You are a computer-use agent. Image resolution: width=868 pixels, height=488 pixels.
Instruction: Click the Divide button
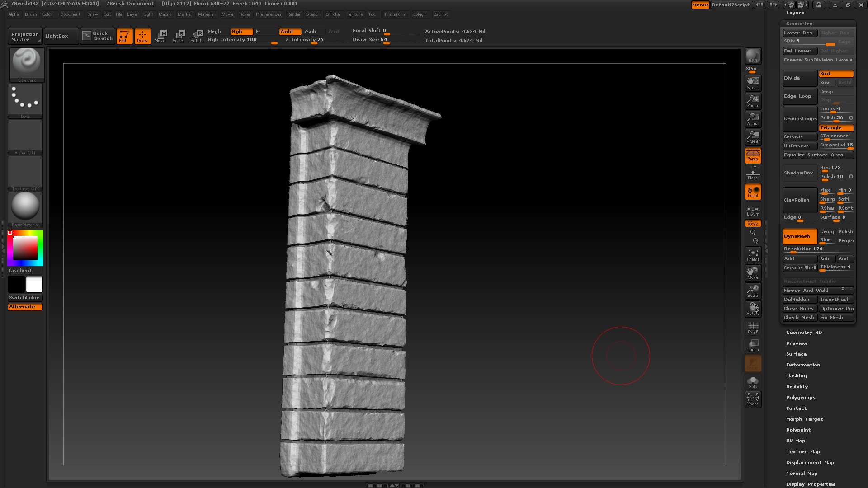tap(799, 78)
